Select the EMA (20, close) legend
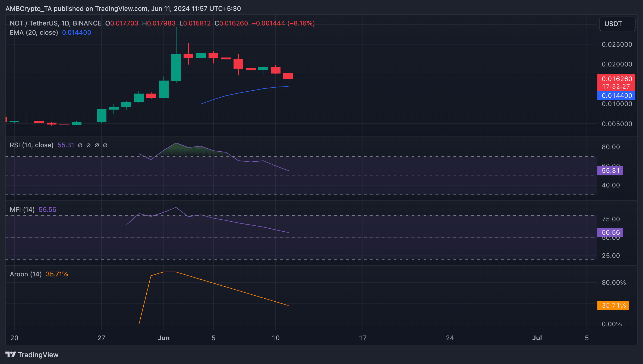643x364 pixels. coord(34,33)
